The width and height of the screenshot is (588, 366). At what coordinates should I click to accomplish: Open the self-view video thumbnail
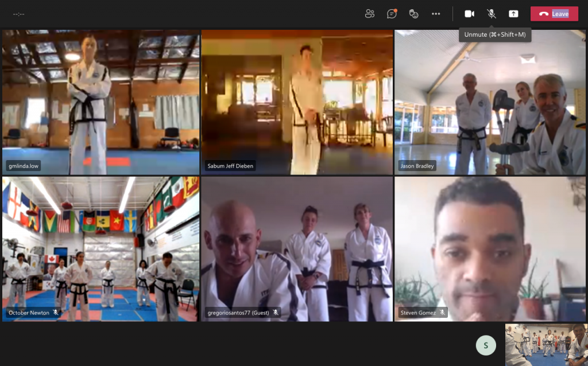[547, 345]
